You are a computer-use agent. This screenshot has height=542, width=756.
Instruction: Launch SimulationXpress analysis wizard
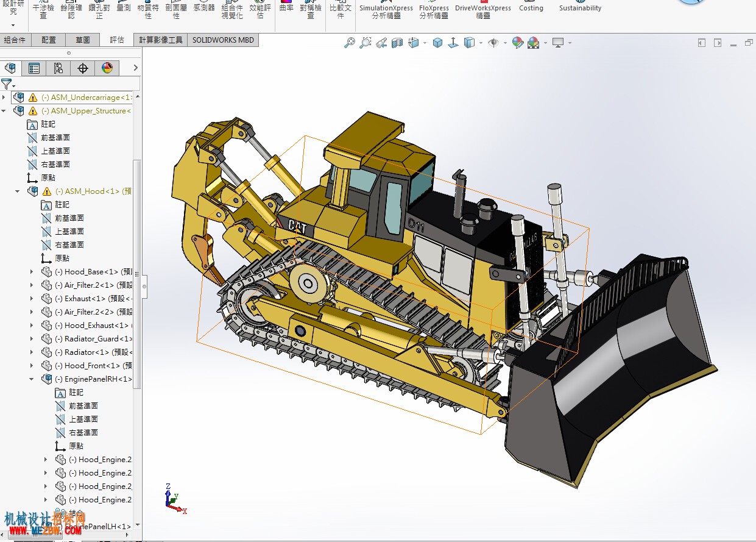[x=386, y=10]
